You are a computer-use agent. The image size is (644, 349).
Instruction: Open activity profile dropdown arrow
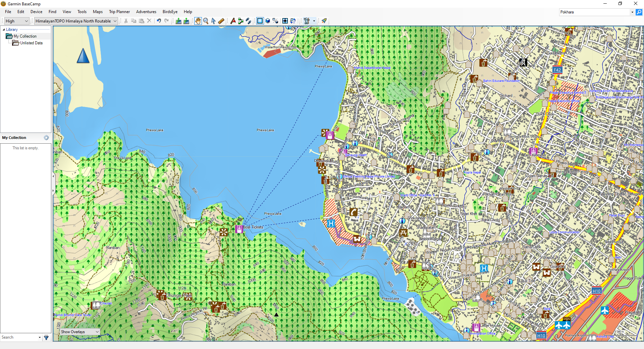314,21
